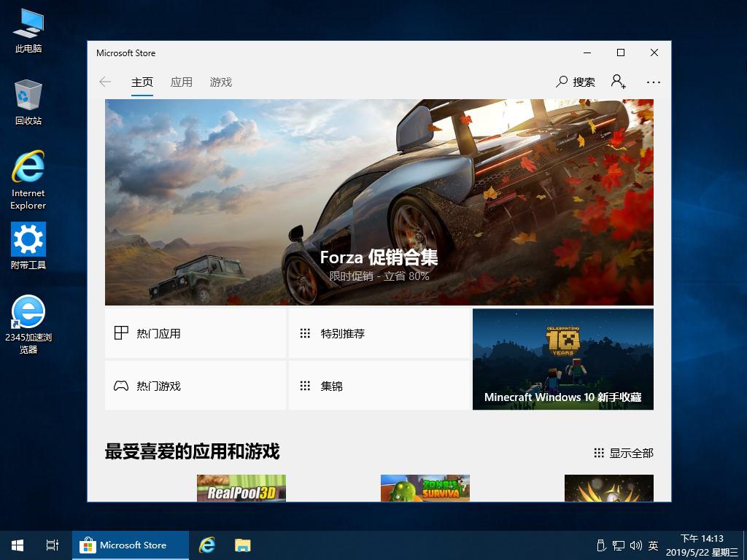Switch to the 主页 tab
The width and height of the screenshot is (747, 560).
[142, 82]
